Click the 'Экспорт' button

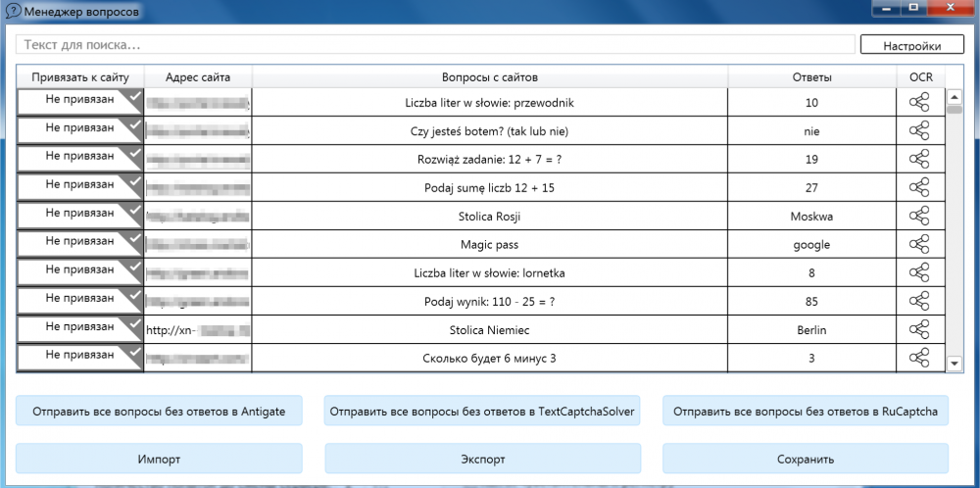[482, 460]
